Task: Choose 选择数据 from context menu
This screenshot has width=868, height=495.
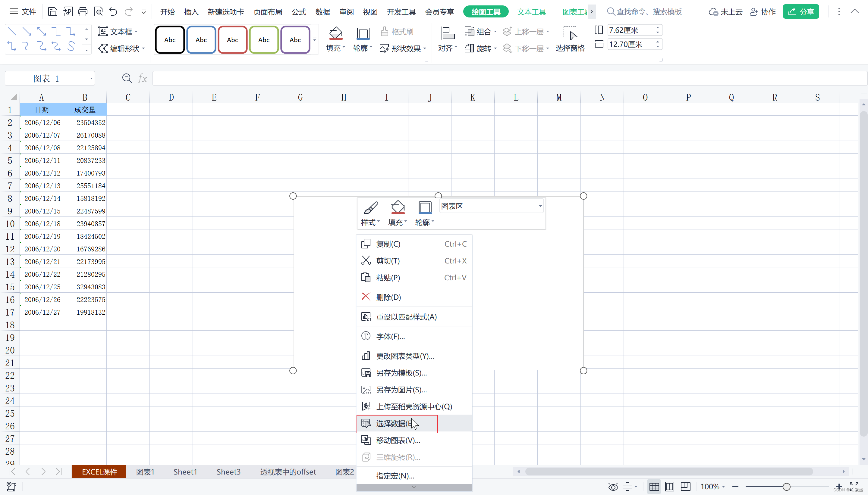Action: (x=414, y=424)
